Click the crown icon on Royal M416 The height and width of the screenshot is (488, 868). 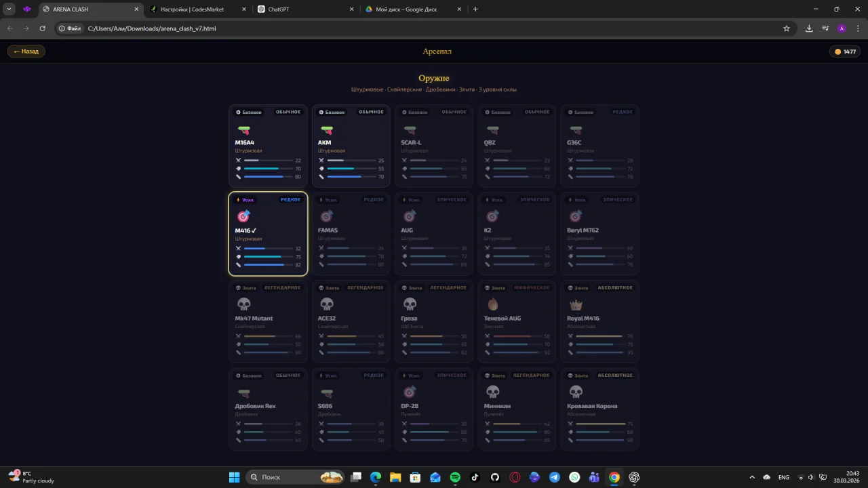point(576,304)
